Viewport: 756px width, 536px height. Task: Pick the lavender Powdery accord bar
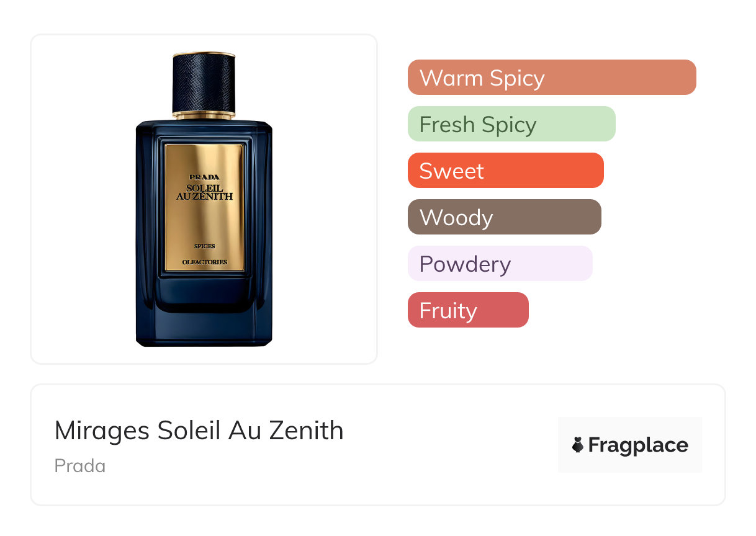[500, 264]
